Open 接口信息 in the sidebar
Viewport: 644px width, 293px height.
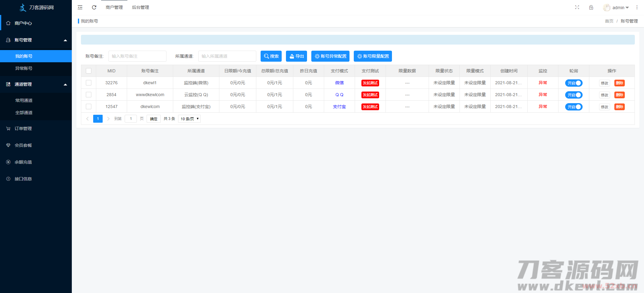click(23, 179)
